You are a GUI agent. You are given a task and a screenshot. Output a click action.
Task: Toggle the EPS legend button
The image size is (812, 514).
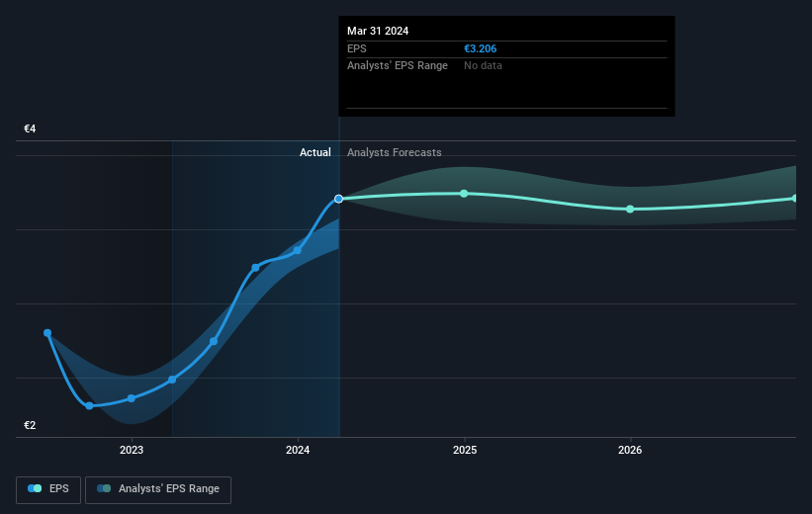[48, 489]
